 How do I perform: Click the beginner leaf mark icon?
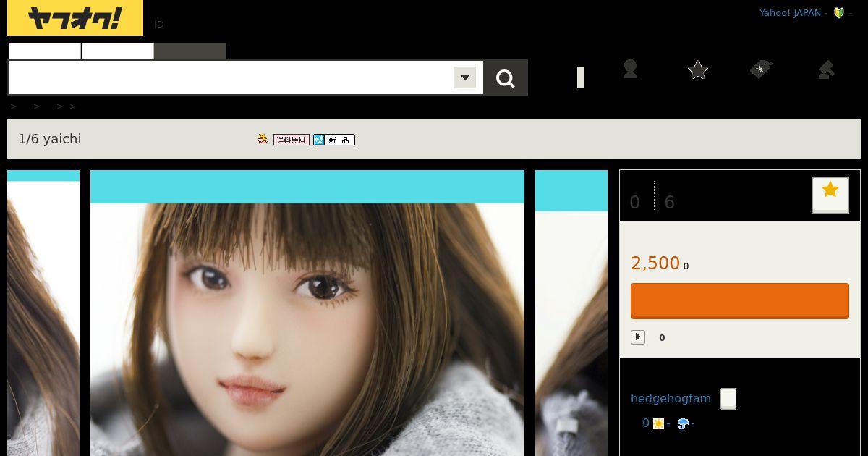pos(839,13)
